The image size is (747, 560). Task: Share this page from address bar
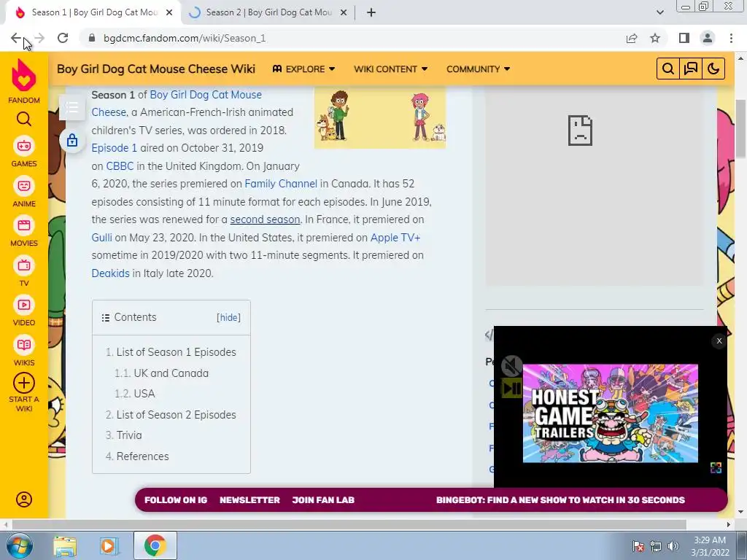click(632, 38)
